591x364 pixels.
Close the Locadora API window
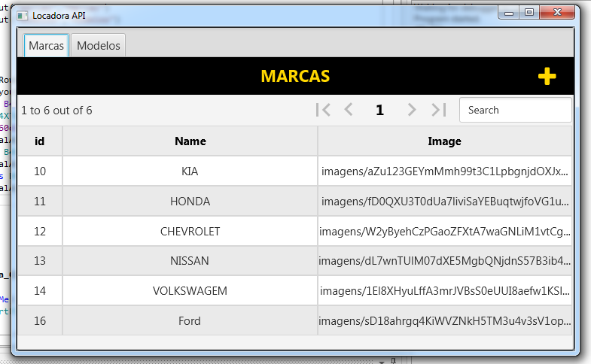pyautogui.click(x=557, y=13)
